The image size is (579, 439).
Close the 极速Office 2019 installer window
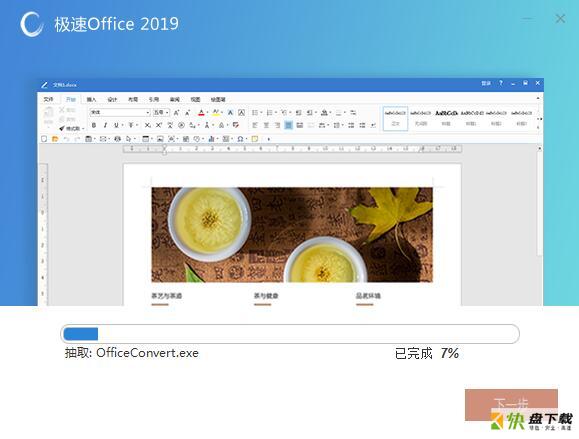click(x=560, y=18)
